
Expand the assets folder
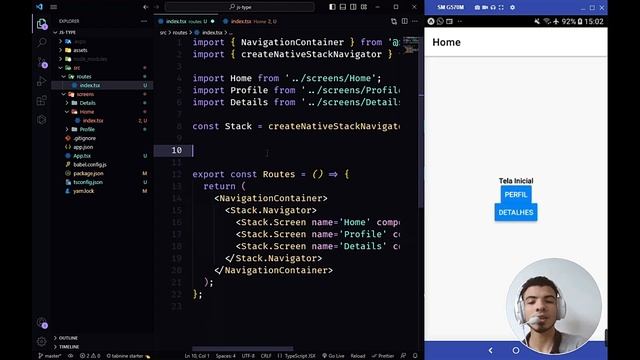pos(80,50)
